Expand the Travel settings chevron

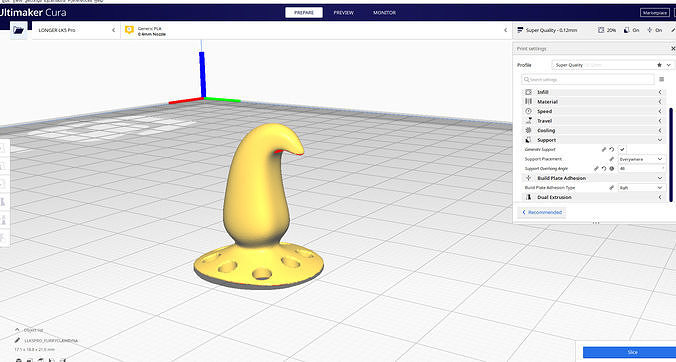[x=660, y=121]
